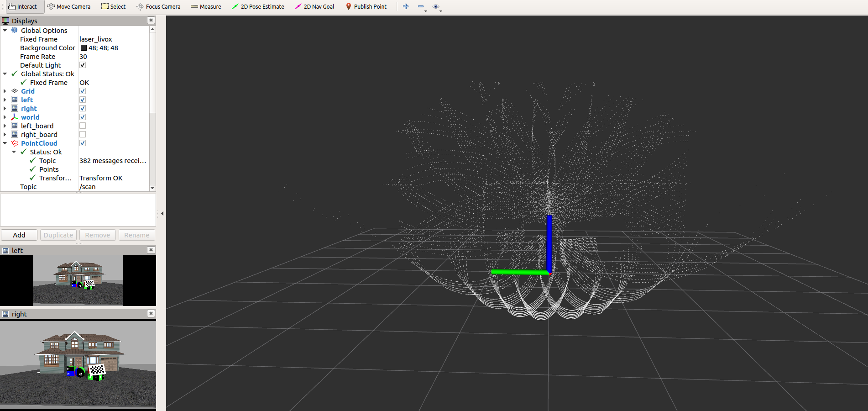Expand the right display tree node
This screenshot has height=411, width=868.
coord(5,108)
